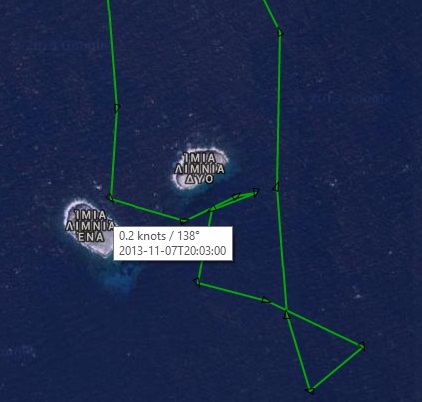Click the ΙΜΙΑ ΛΙΜΝΙΑ ΔΥΟ island label
Image resolution: width=422 pixels, height=402 pixels.
(x=200, y=169)
